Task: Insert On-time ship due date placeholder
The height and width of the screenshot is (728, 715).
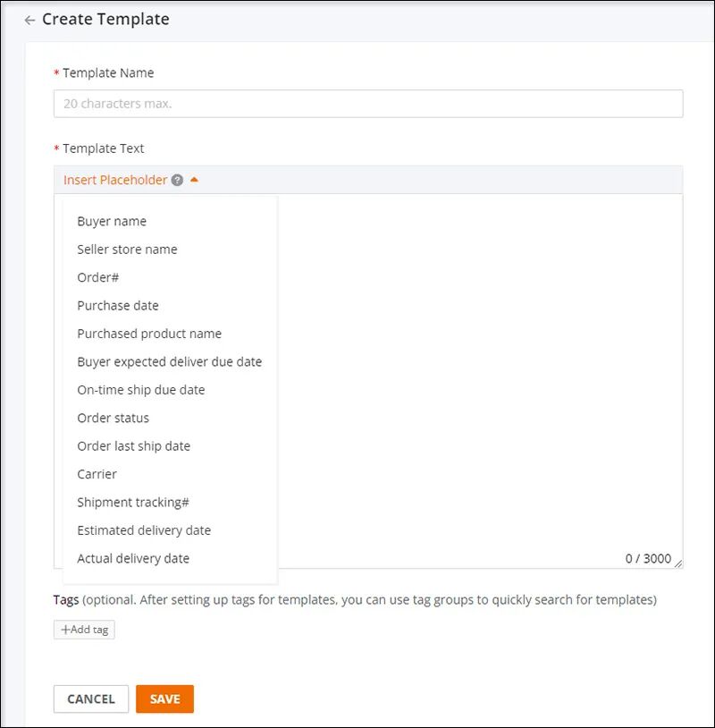Action: point(141,390)
